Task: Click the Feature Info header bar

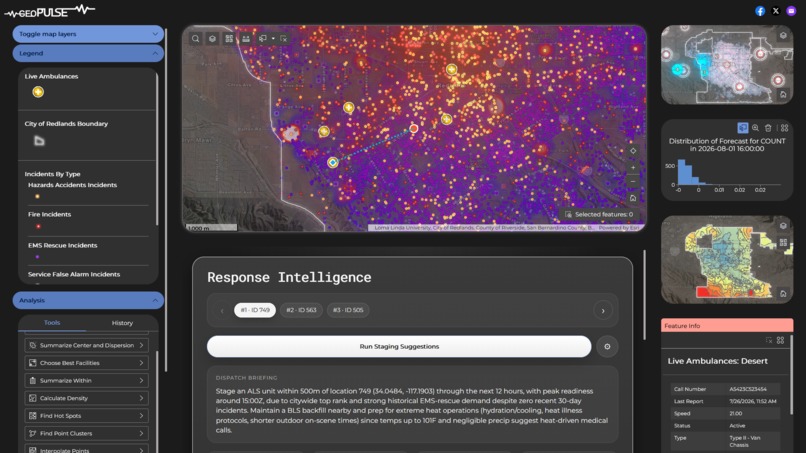Action: pos(727,325)
